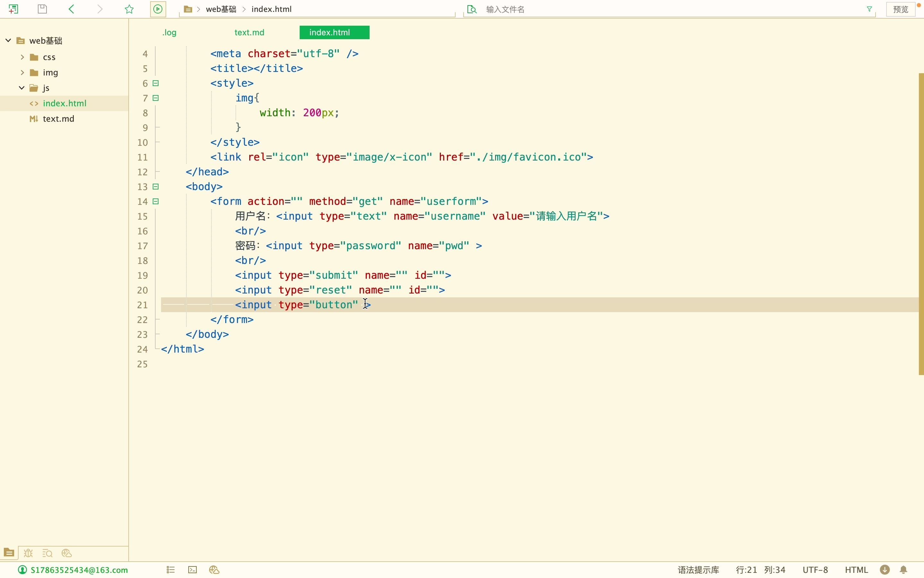Viewport: 924px width, 578px height.
Task: Click the 预览 preview button
Action: (x=901, y=9)
